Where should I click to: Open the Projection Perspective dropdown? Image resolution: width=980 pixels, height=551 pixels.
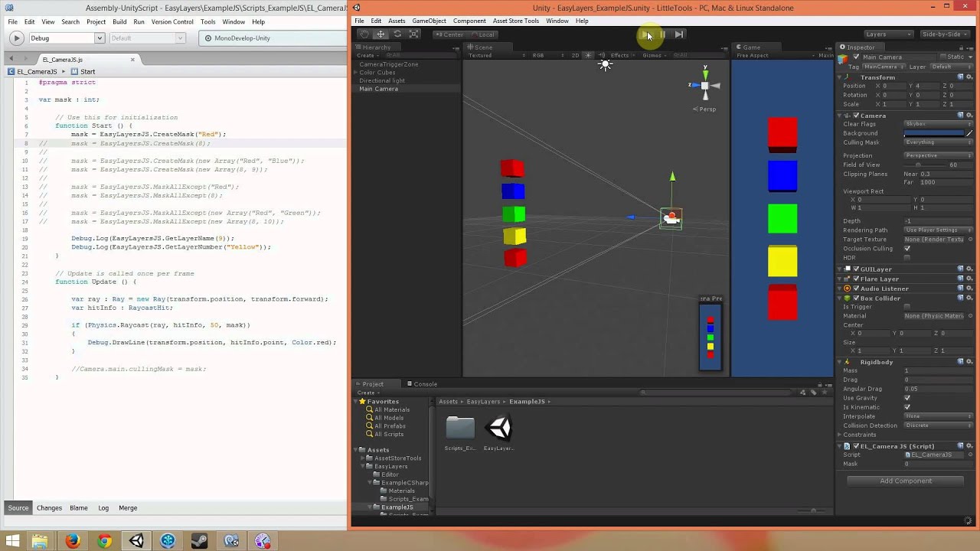[x=938, y=155]
